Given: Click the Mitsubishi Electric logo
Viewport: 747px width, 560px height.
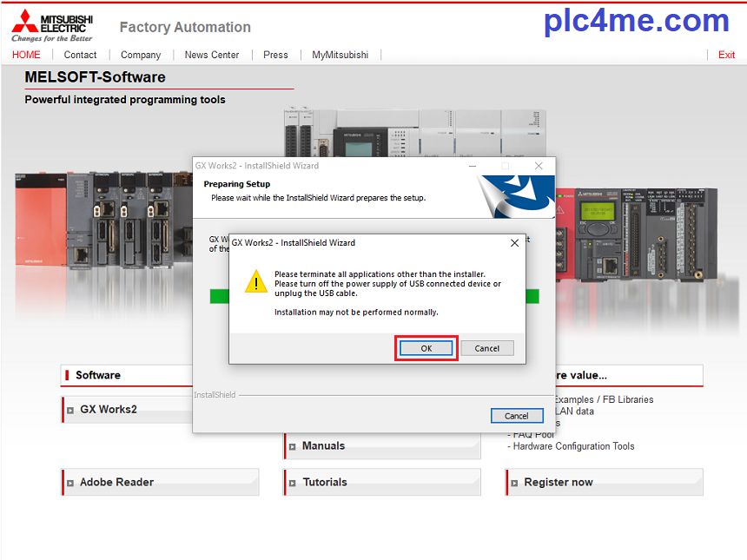Looking at the screenshot, I should (52, 26).
